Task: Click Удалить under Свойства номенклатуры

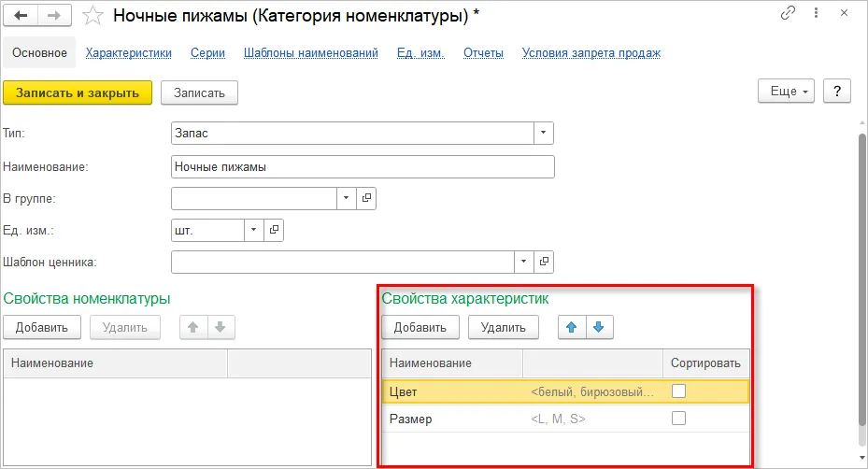Action: [x=125, y=327]
